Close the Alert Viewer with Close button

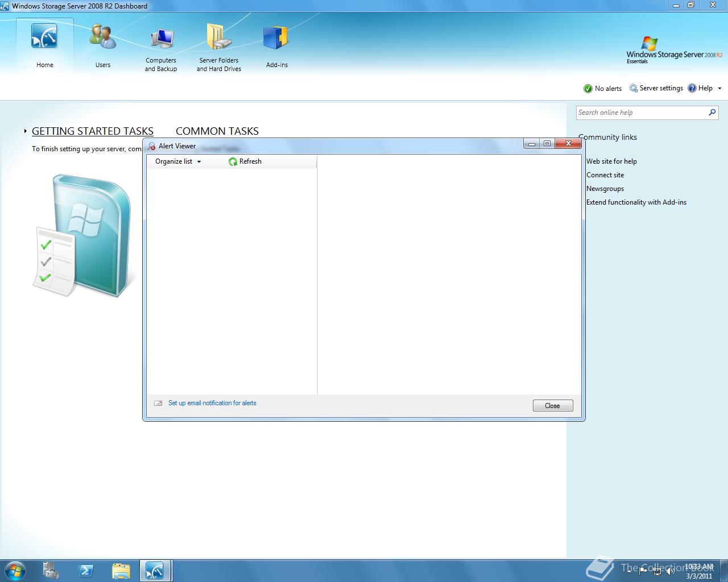(553, 405)
